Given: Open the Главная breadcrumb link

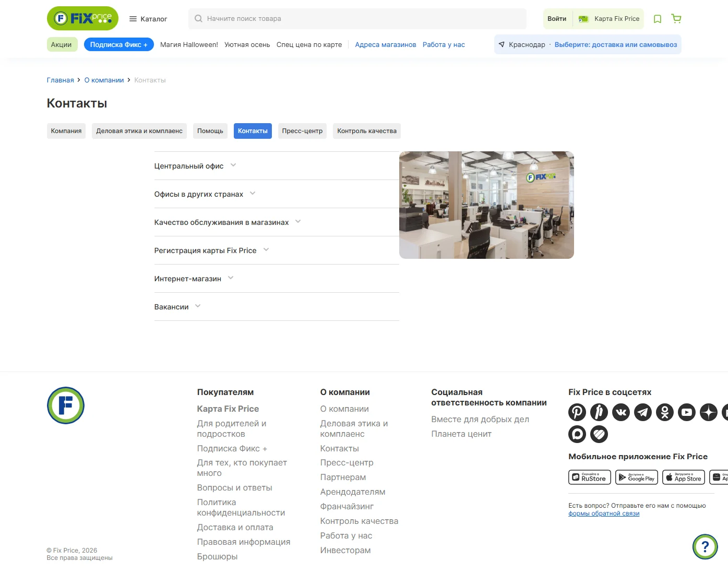Looking at the screenshot, I should click(61, 80).
